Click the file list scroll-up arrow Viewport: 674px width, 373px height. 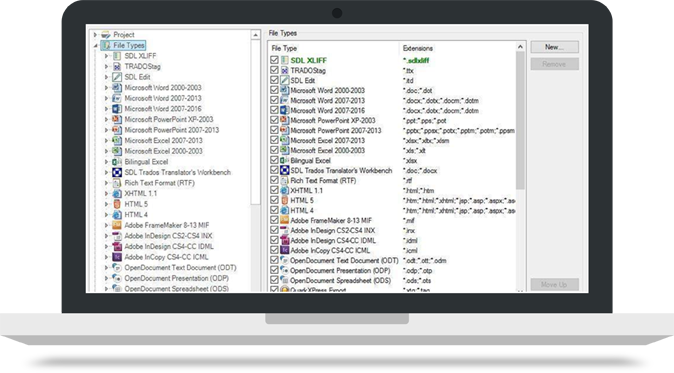[x=520, y=46]
